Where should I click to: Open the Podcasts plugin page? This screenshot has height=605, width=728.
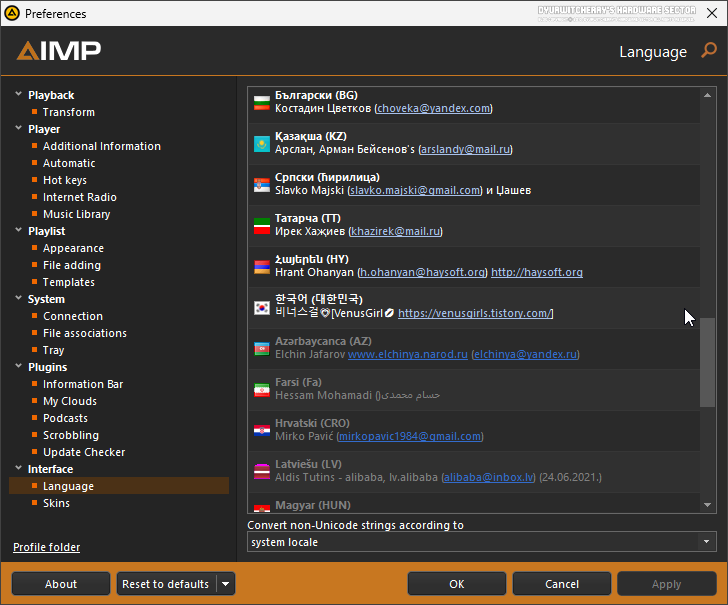point(65,418)
